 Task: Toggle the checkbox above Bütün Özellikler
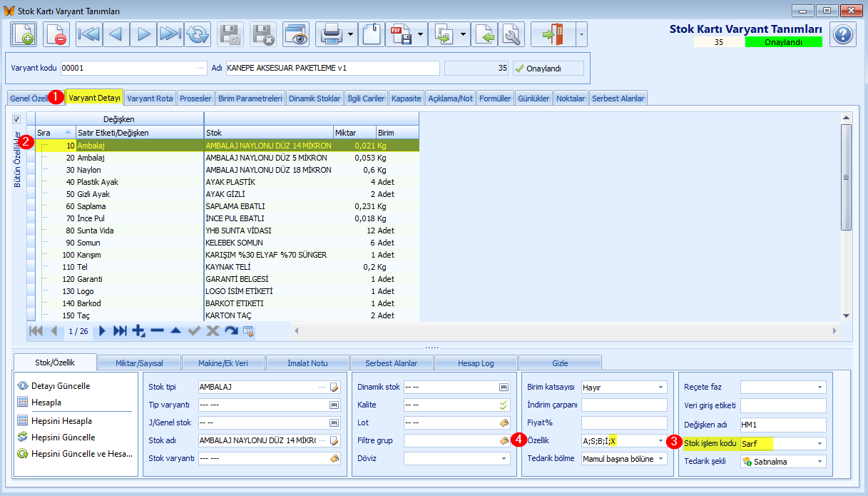click(17, 119)
